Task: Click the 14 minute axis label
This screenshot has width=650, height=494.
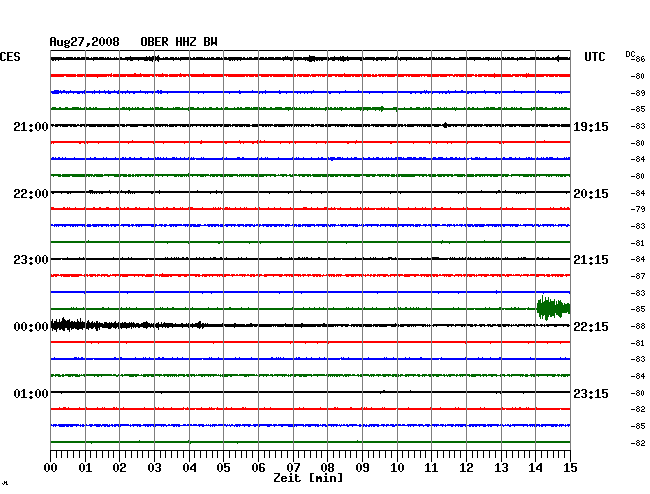Action: click(x=535, y=468)
